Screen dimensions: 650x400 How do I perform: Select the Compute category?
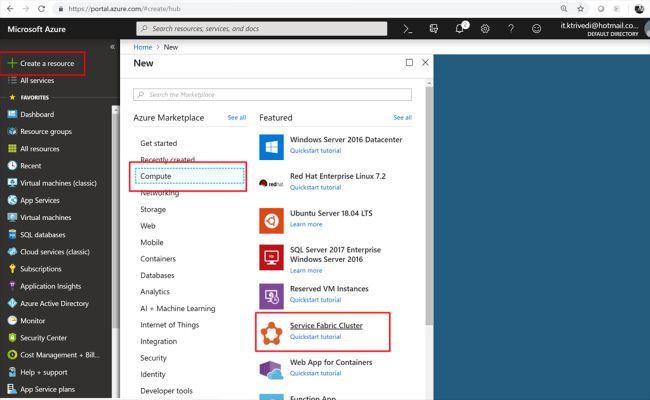tap(189, 176)
